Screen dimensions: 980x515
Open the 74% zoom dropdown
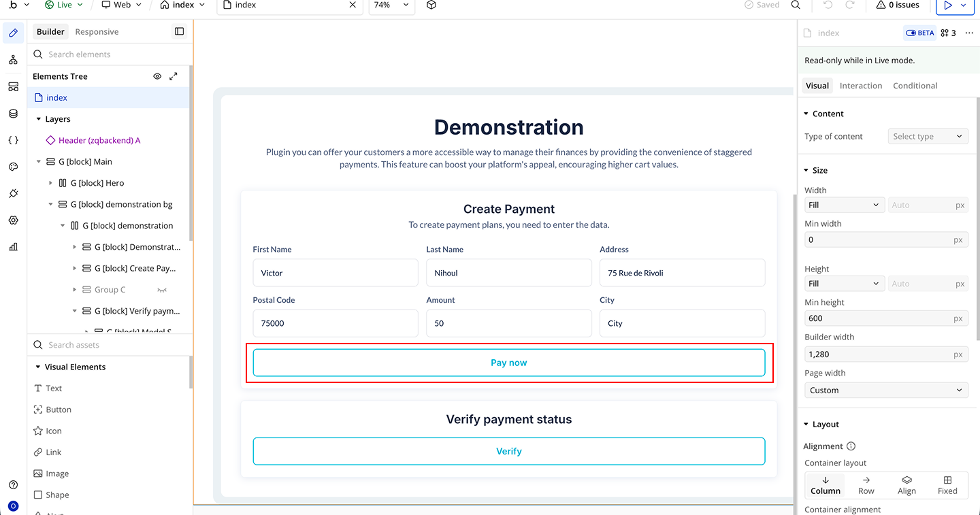(x=391, y=5)
